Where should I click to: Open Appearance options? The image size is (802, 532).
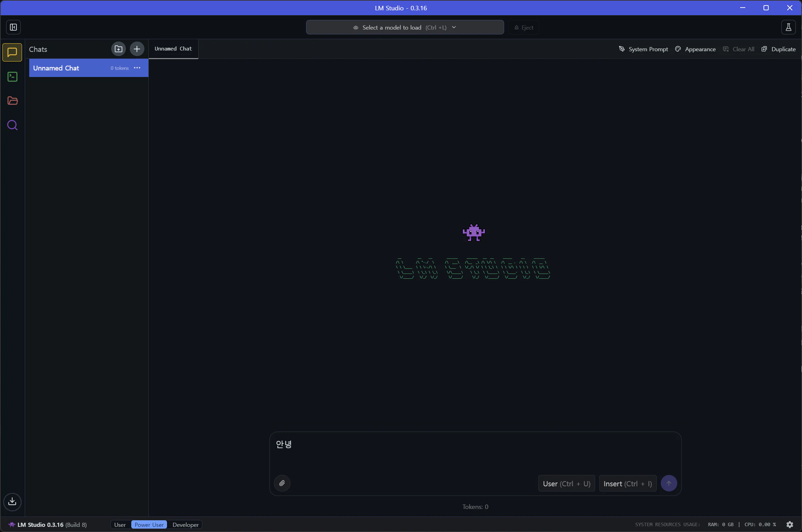695,49
